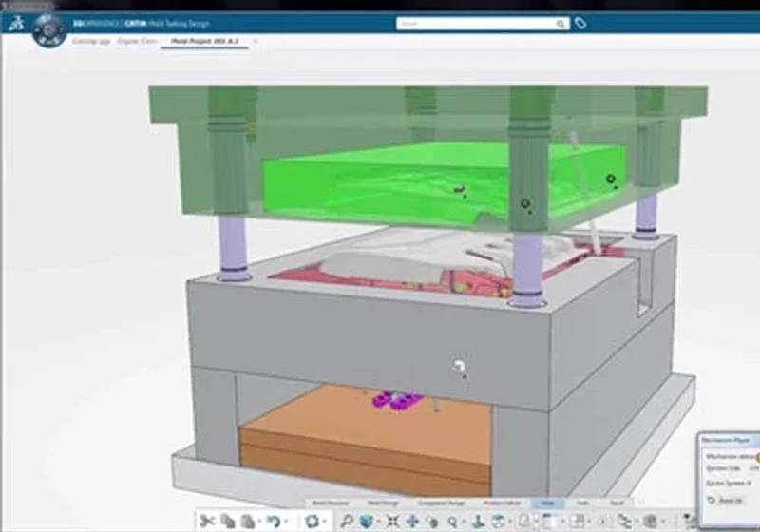Click the Ejection Side row

(x=732, y=468)
